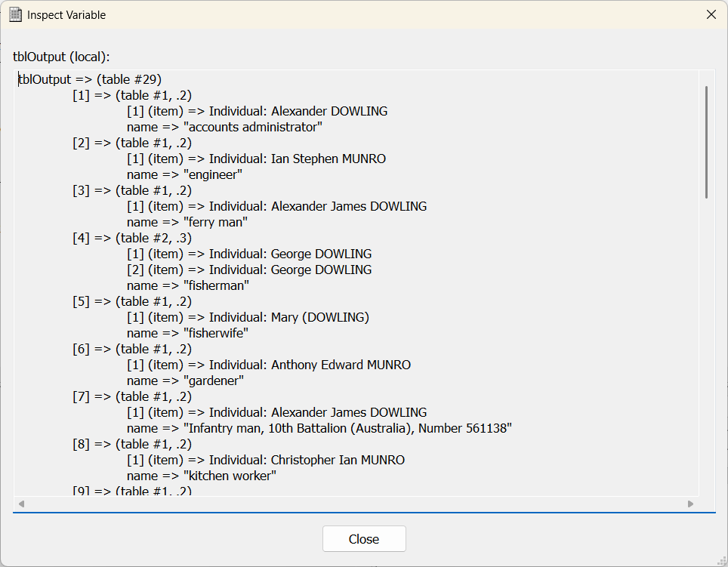Select '[1] (item)' George DOWLING line
The width and height of the screenshot is (728, 567).
click(249, 254)
